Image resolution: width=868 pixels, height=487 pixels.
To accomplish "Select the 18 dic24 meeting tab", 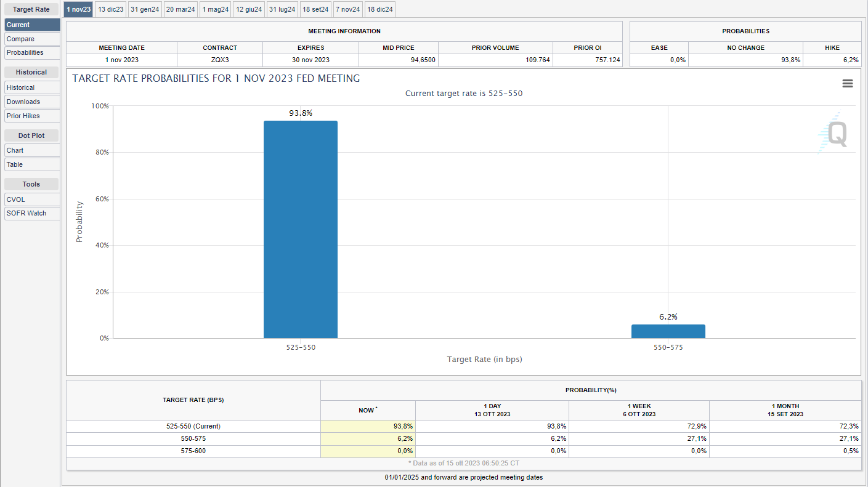I will pos(380,9).
